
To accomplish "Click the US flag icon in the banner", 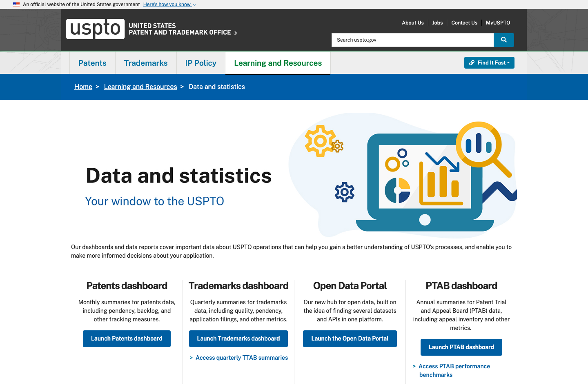I will tap(16, 4).
